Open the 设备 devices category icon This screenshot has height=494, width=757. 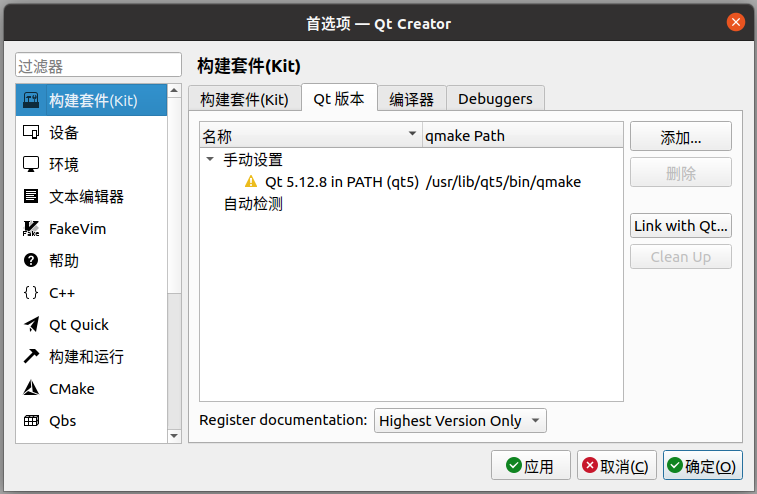(x=31, y=132)
